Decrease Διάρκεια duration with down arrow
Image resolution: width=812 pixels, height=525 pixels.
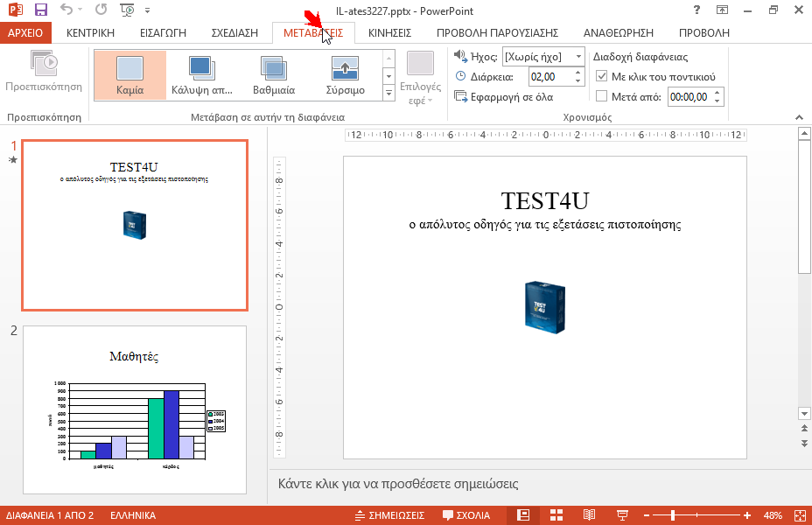tap(578, 80)
